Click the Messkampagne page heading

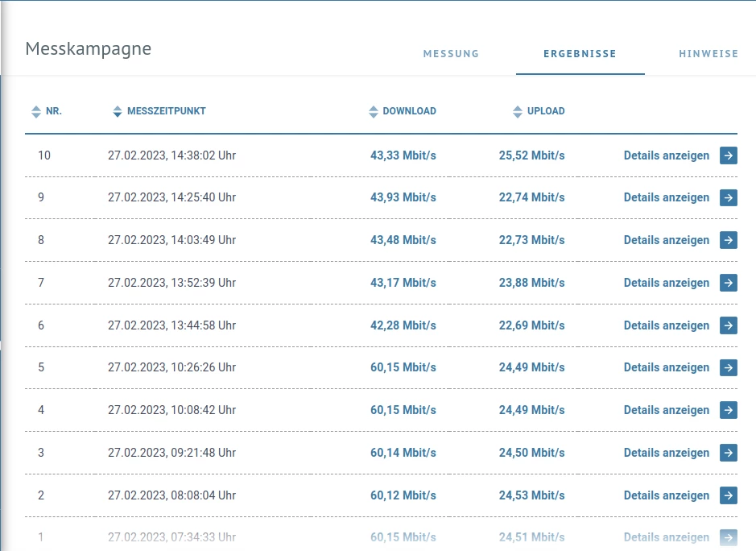click(89, 49)
